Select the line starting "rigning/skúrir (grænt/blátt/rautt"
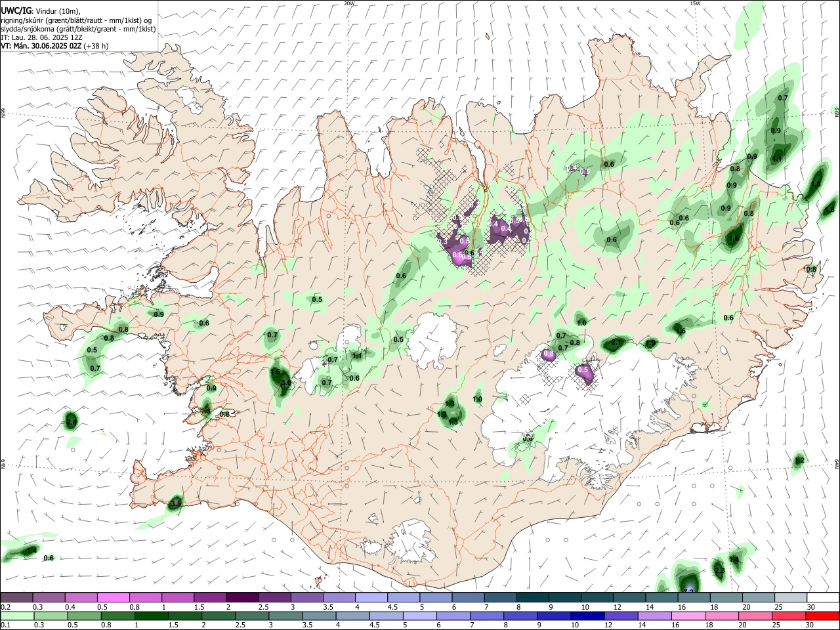Viewport: 840px width, 630px height. point(76,20)
